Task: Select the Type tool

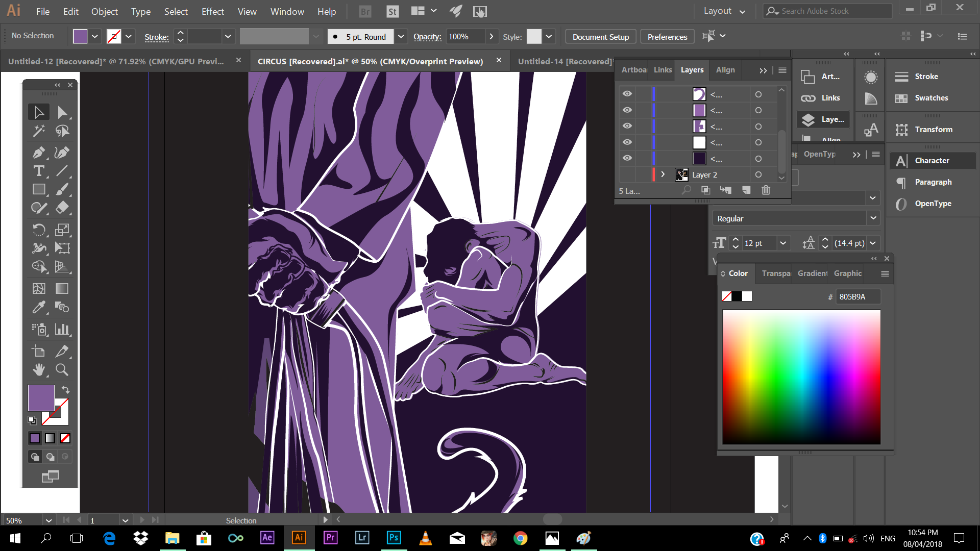Action: click(x=39, y=171)
